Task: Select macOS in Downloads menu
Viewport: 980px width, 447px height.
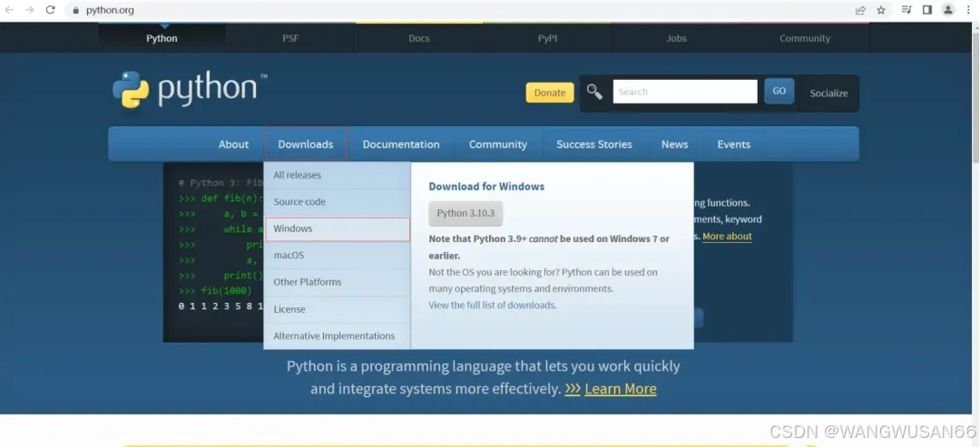Action: click(x=337, y=256)
